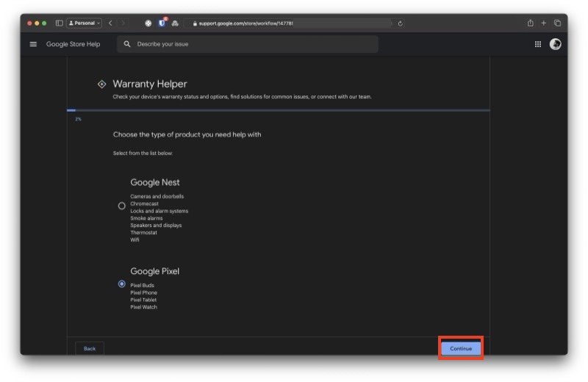Image resolution: width=588 pixels, height=382 pixels.
Task: Click the "Wifi" text
Action: 135,240
